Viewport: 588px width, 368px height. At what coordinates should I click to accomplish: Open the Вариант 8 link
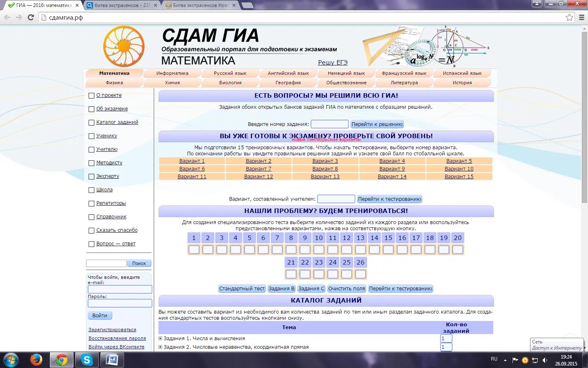point(325,169)
